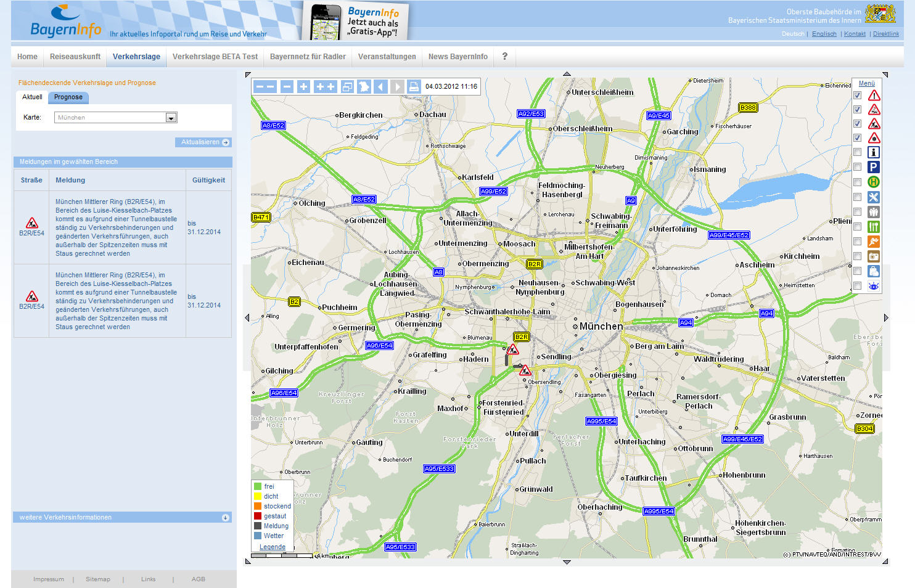Show all of Bavaria with the map-outline icon

pos(364,87)
